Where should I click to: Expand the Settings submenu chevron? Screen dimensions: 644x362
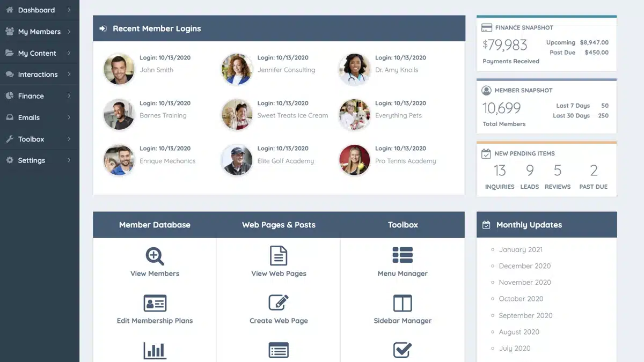pyautogui.click(x=69, y=160)
